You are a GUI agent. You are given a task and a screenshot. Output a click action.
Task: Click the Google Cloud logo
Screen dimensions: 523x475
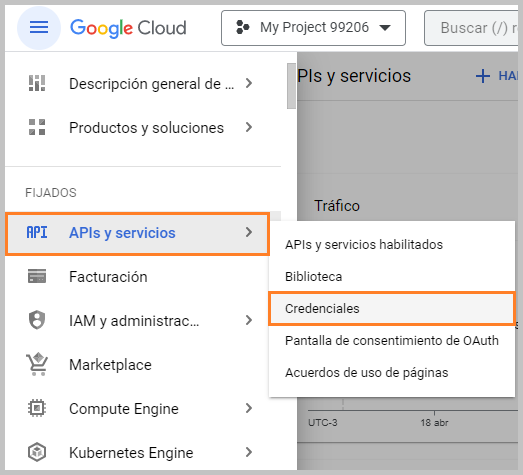(128, 28)
